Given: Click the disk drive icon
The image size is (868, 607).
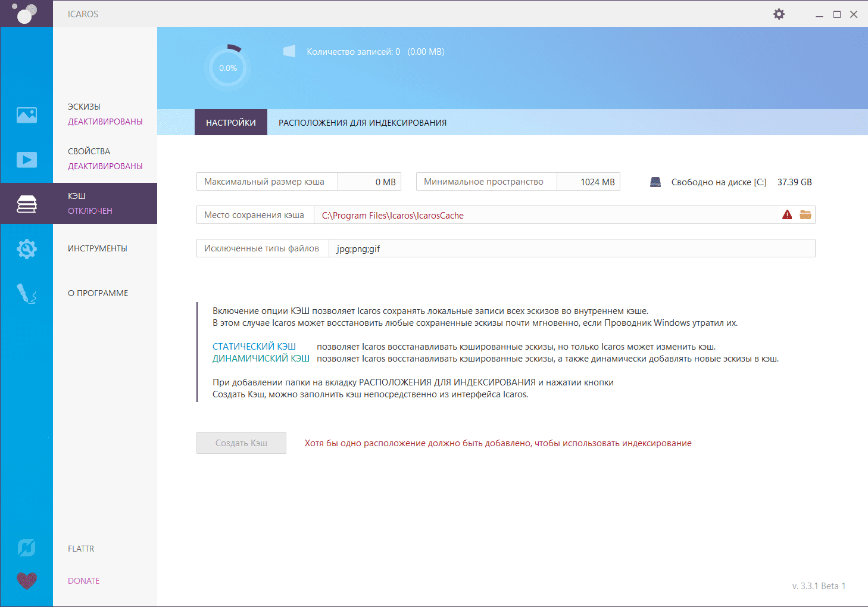Looking at the screenshot, I should [655, 182].
